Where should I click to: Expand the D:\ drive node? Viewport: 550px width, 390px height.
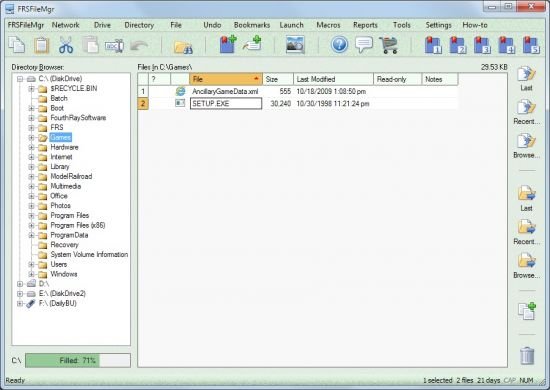tap(20, 283)
